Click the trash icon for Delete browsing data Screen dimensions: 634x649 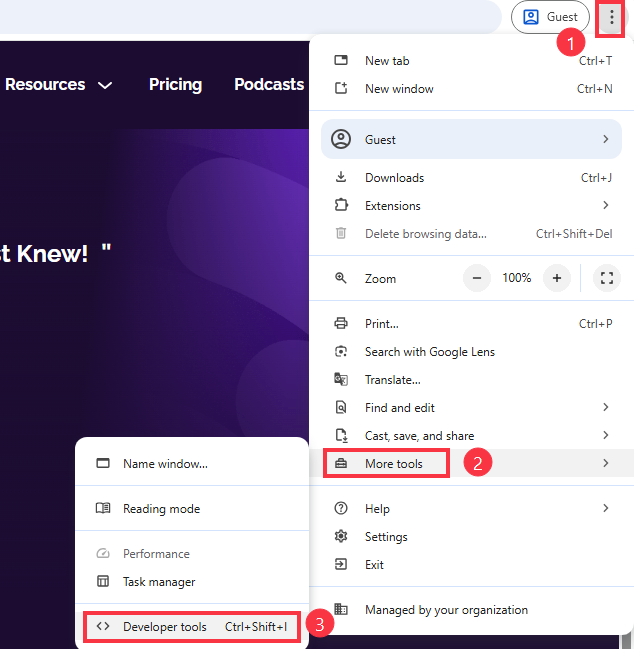(x=341, y=233)
